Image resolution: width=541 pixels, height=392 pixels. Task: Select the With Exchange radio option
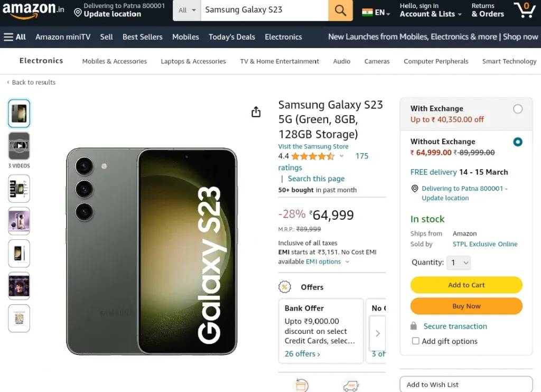518,109
